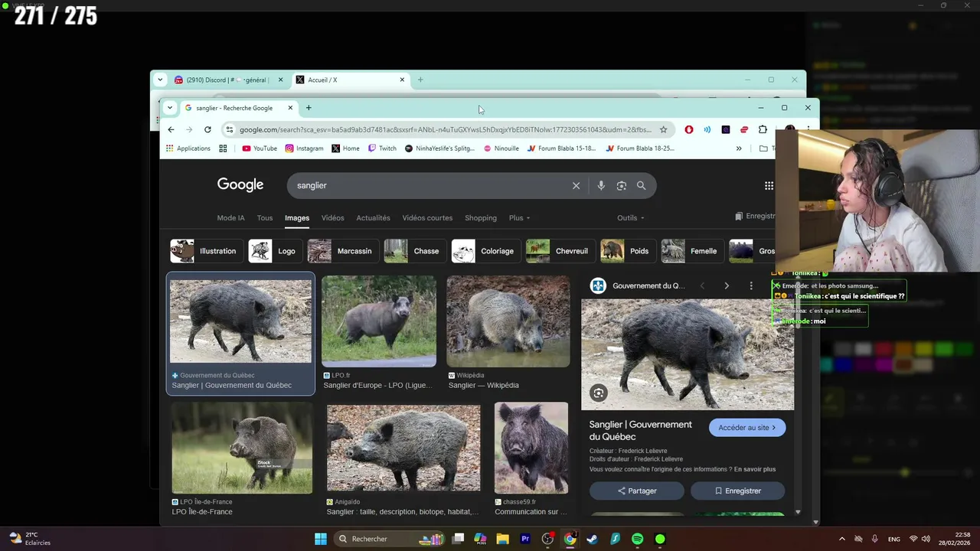The image size is (980, 551).
Task: Open the LPO.fr Sanglier d'Europe thumbnail
Action: 379,321
